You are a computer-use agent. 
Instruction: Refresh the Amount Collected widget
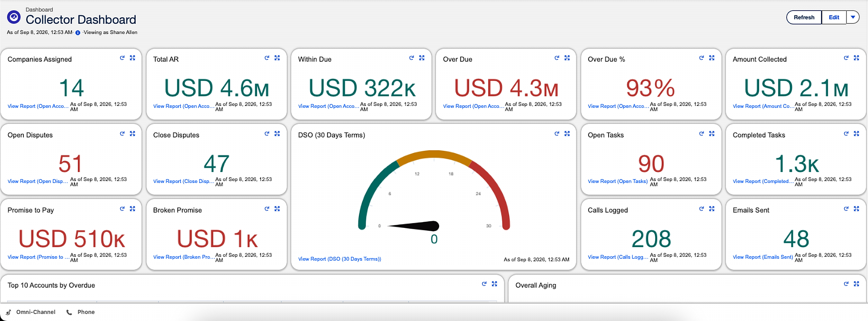coord(846,58)
